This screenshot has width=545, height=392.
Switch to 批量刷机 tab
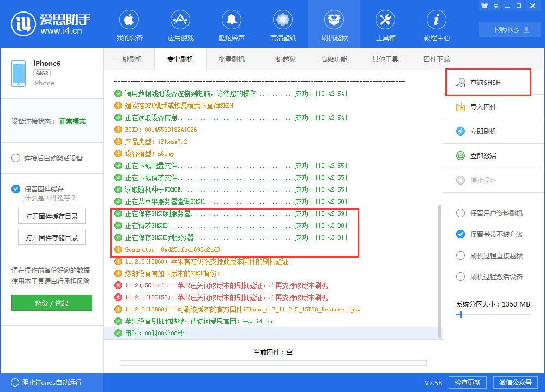click(232, 59)
